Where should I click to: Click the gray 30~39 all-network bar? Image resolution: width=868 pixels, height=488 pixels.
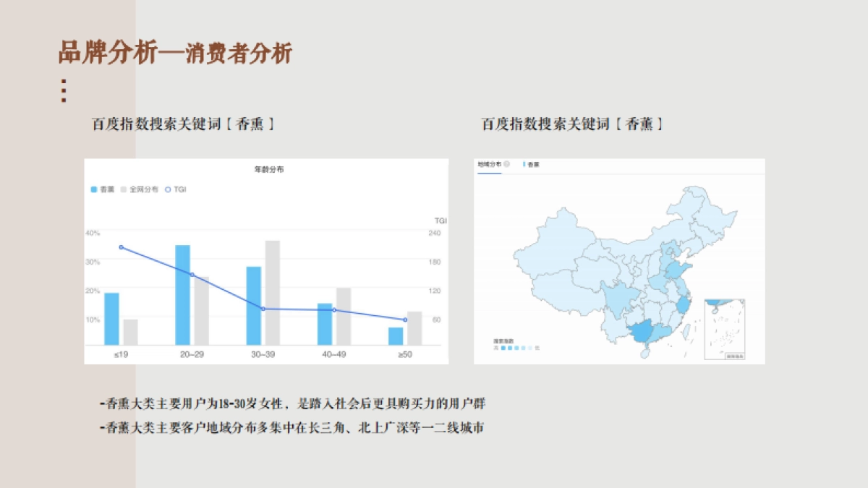[x=272, y=293]
